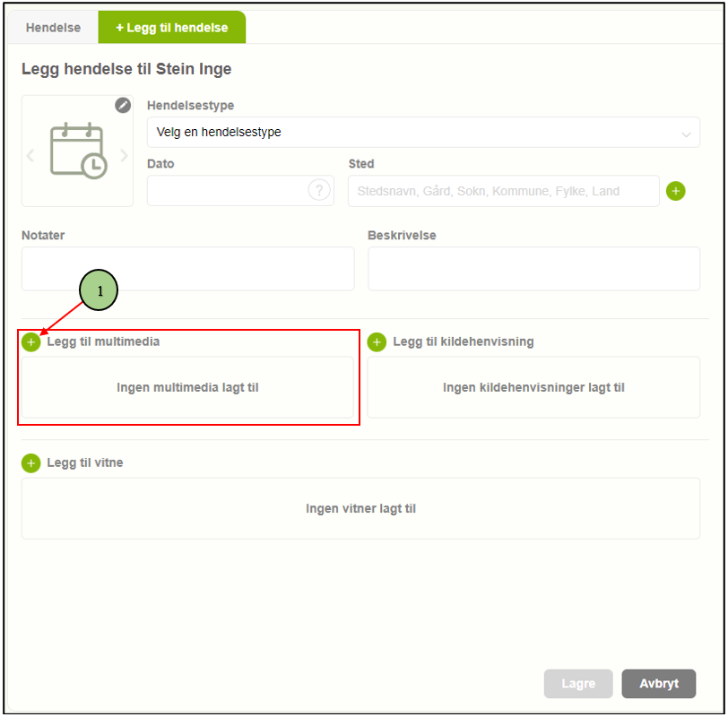Viewport: 728px width, 717px height.
Task: Switch to the Hendelse tab
Action: 53,28
